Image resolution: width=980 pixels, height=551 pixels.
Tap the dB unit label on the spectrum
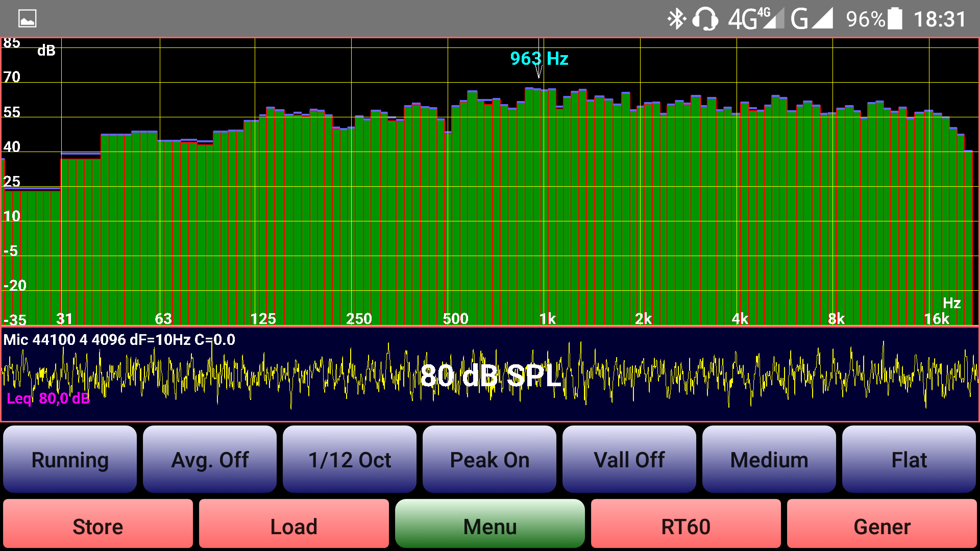[x=46, y=51]
